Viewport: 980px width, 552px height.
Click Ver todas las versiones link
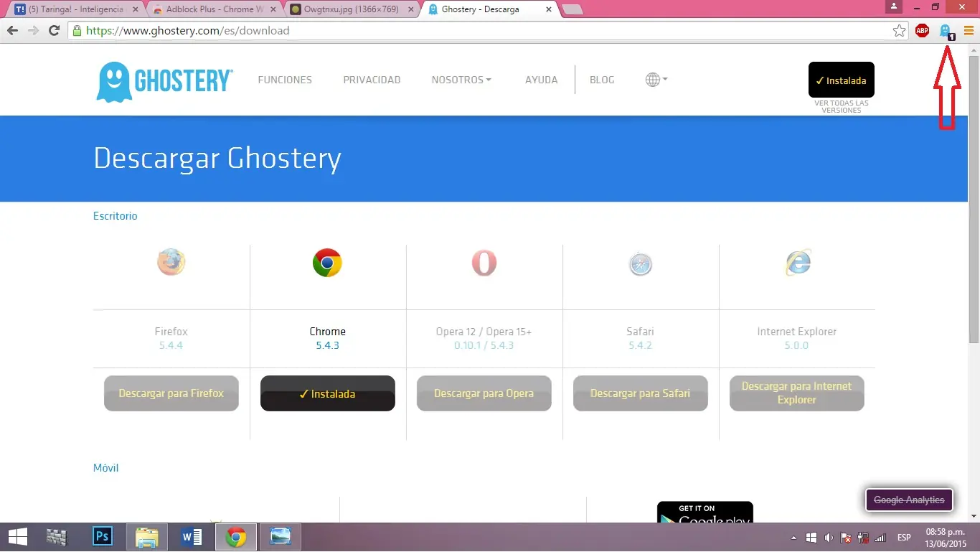(841, 106)
